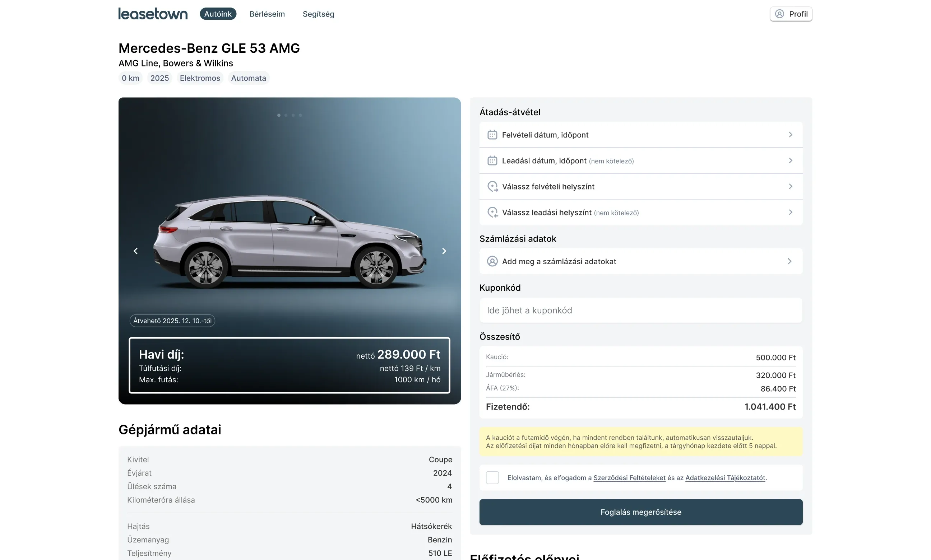The width and height of the screenshot is (931, 560).
Task: Focus the Kuponkód input field
Action: (x=641, y=310)
